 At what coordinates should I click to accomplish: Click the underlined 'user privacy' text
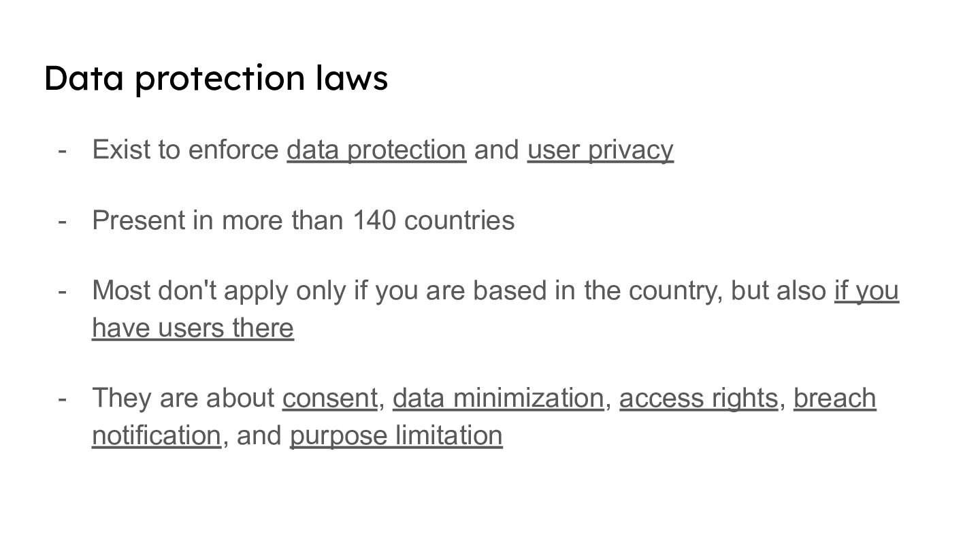pos(600,150)
